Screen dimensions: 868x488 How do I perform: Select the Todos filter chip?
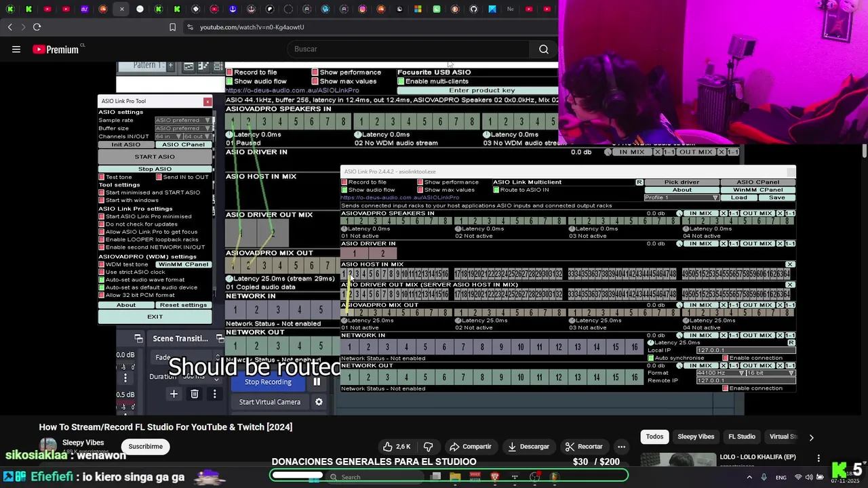click(654, 437)
